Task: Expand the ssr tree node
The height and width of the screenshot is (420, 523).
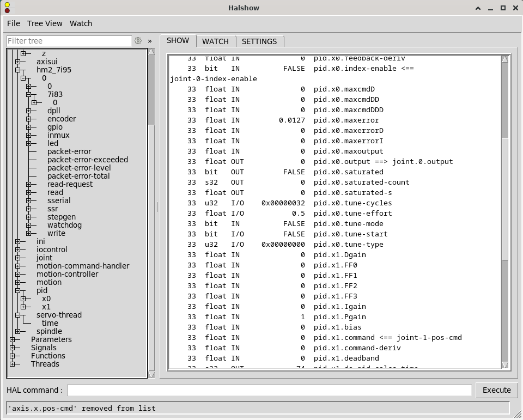Action: [x=29, y=209]
